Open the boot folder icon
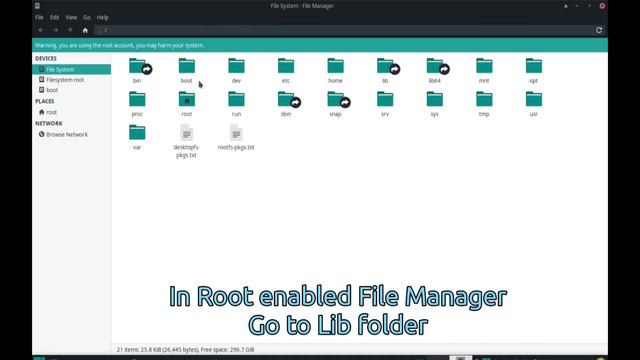This screenshot has width=640, height=360. click(x=187, y=66)
